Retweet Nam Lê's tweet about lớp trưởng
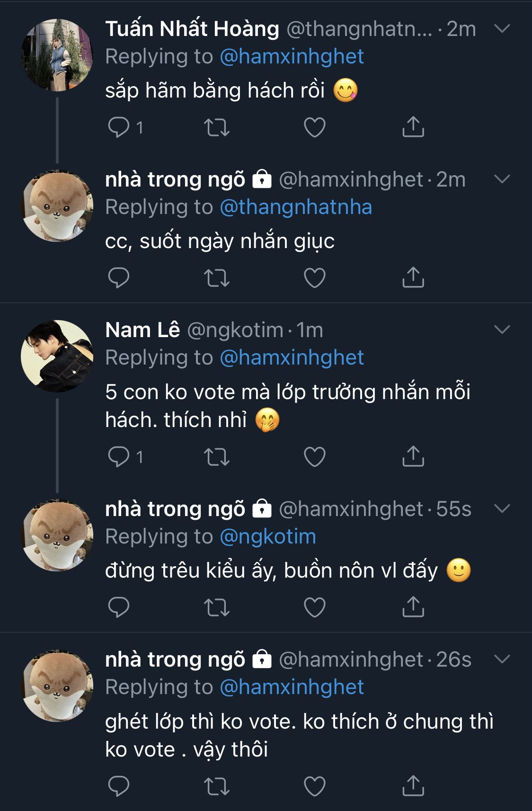This screenshot has width=532, height=811. click(x=216, y=456)
